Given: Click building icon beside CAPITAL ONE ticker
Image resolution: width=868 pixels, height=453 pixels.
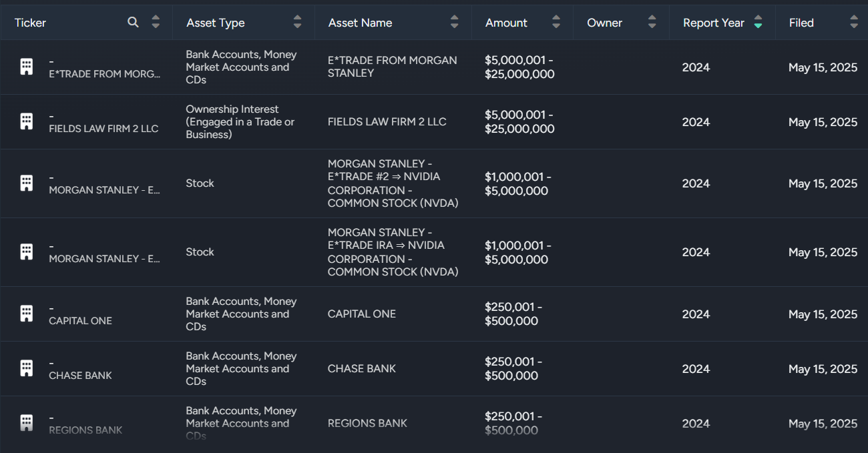Looking at the screenshot, I should point(26,314).
